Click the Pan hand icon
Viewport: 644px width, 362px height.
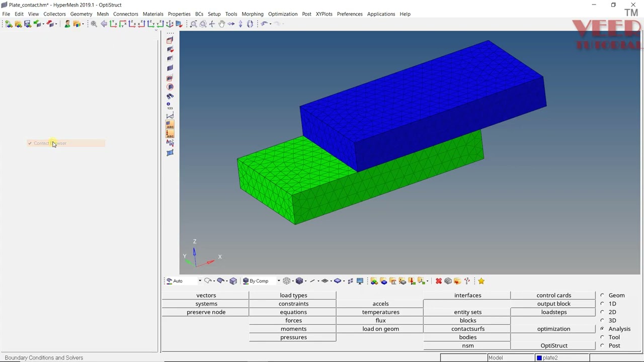[221, 24]
